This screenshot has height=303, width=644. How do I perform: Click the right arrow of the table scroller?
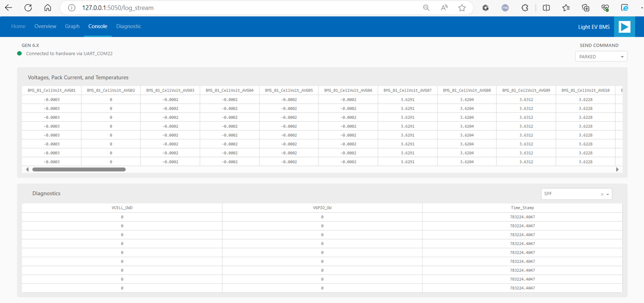(617, 169)
